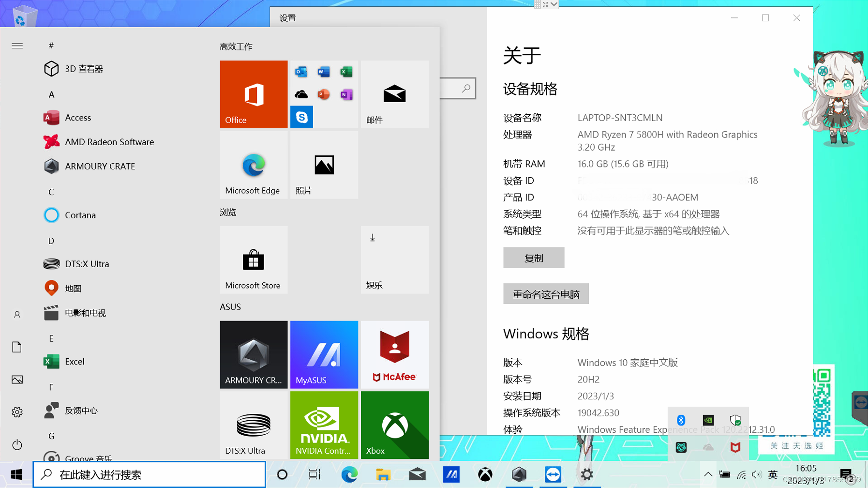The height and width of the screenshot is (488, 868).
Task: Jump via the letter A header
Action: coord(51,94)
